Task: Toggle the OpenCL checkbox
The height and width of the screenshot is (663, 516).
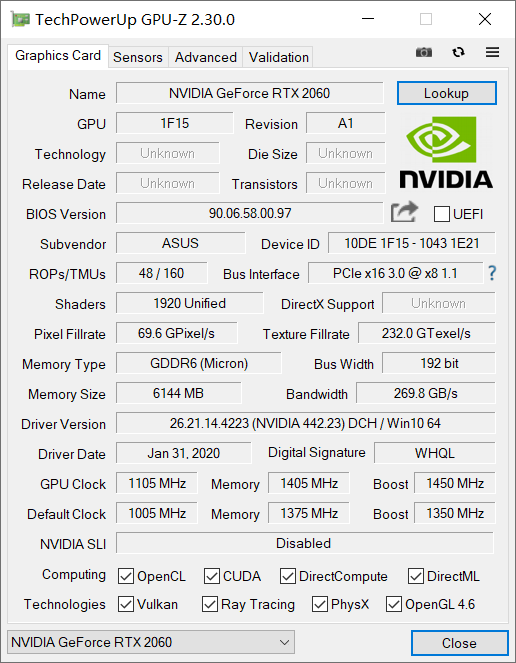Action: pyautogui.click(x=126, y=576)
